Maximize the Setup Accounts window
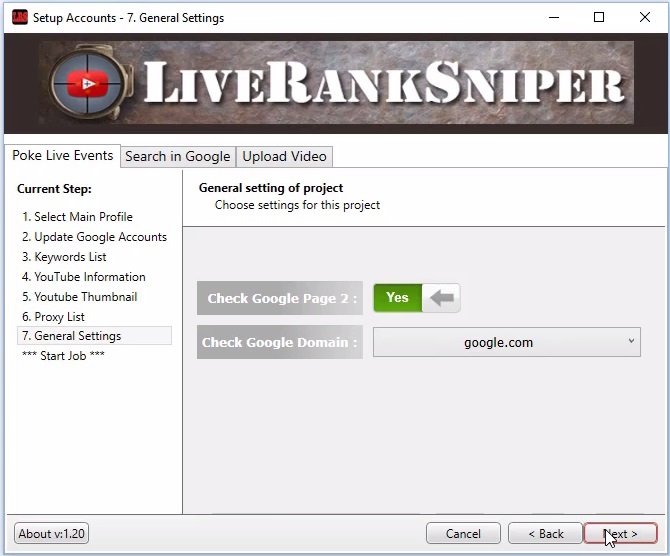The image size is (670, 556). pos(599,18)
